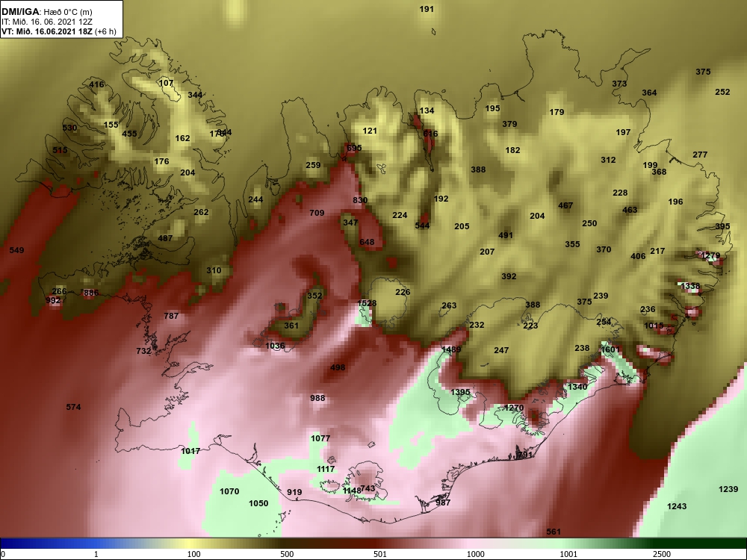
Task: Click the height value '107'
Action: point(166,83)
